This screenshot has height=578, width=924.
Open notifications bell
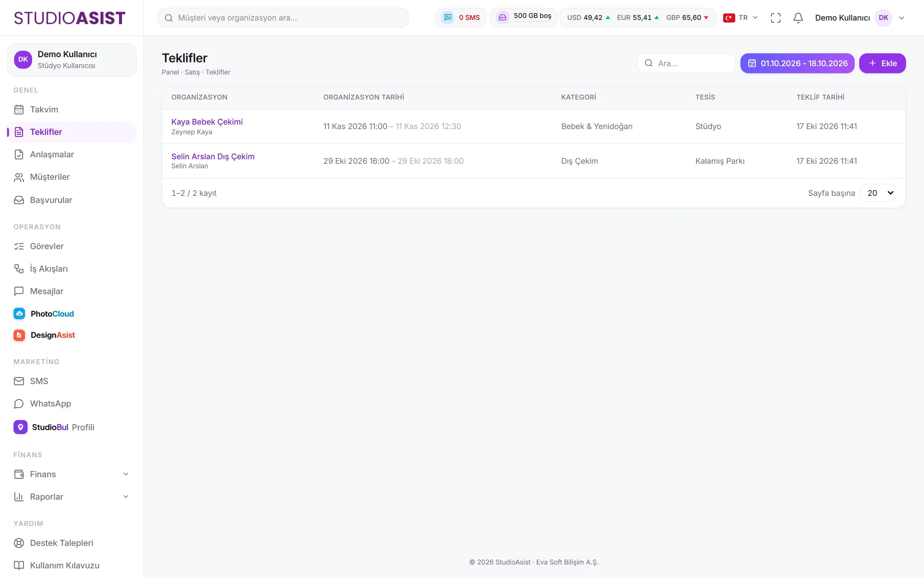[x=798, y=18]
